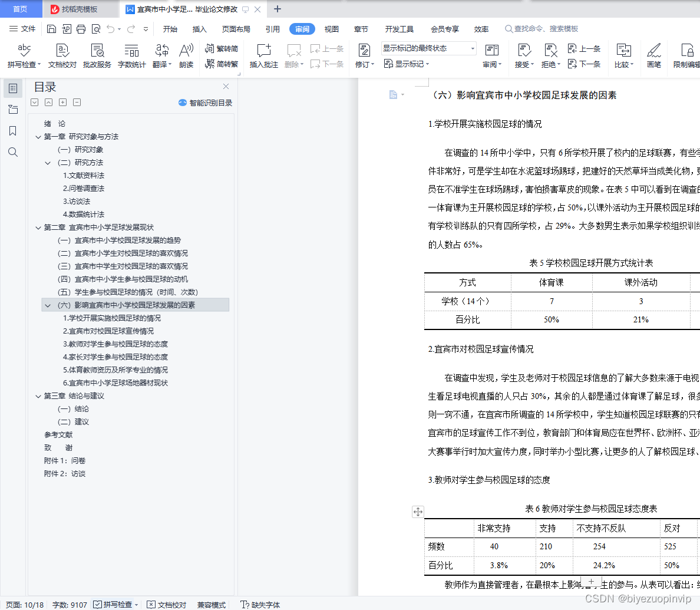Switch to the 插入 ribbon tab
Image resolution: width=700 pixels, height=610 pixels.
coord(200,29)
